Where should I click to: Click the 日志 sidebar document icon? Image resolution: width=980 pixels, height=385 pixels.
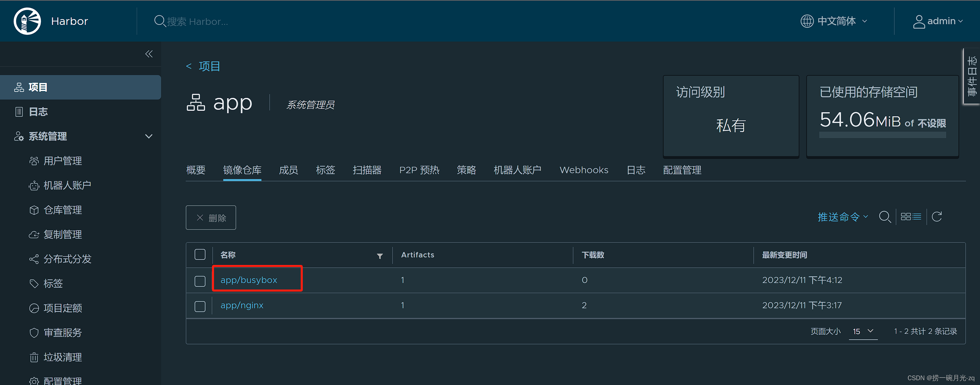point(19,112)
